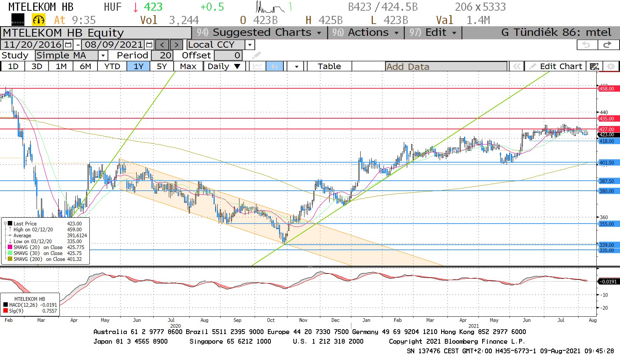Click the Low on 03/12/20 legend row
Screen dimensions: 620x364
47,241
